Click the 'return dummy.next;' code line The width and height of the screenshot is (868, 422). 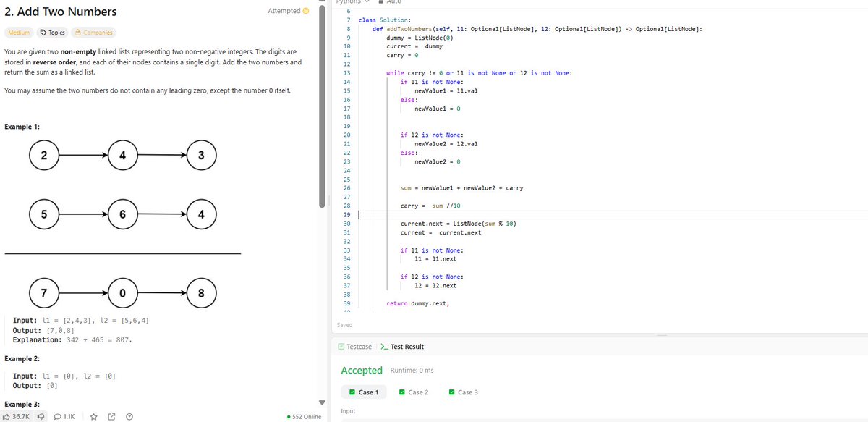tap(418, 304)
